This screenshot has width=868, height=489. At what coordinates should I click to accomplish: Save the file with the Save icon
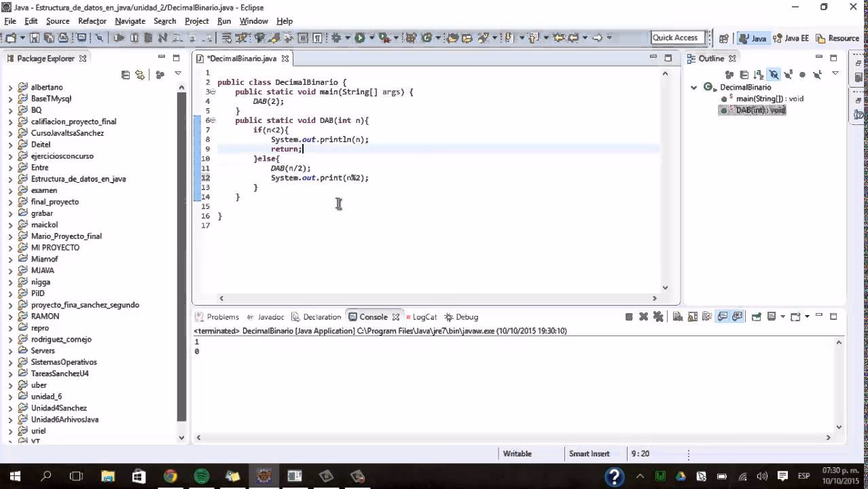[35, 38]
